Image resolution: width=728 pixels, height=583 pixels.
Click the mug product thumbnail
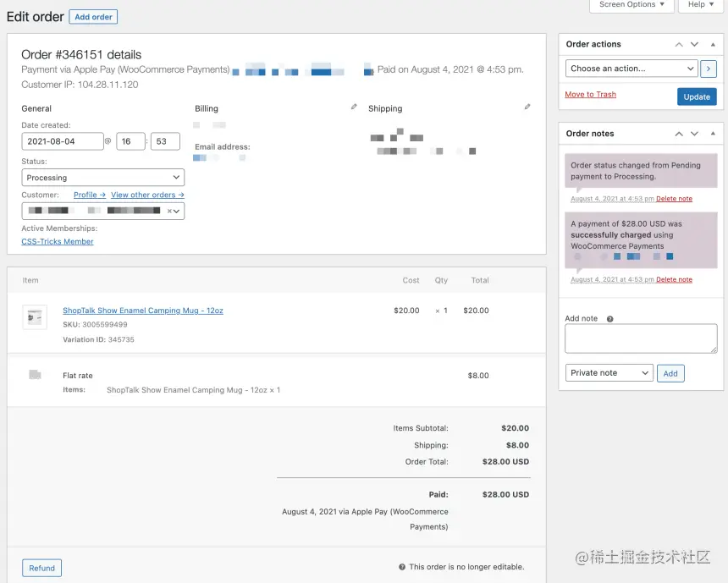[35, 317]
